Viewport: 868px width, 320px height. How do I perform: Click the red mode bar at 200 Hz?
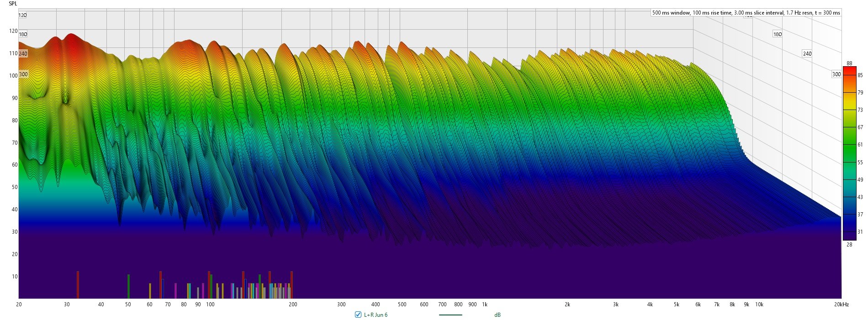point(291,285)
